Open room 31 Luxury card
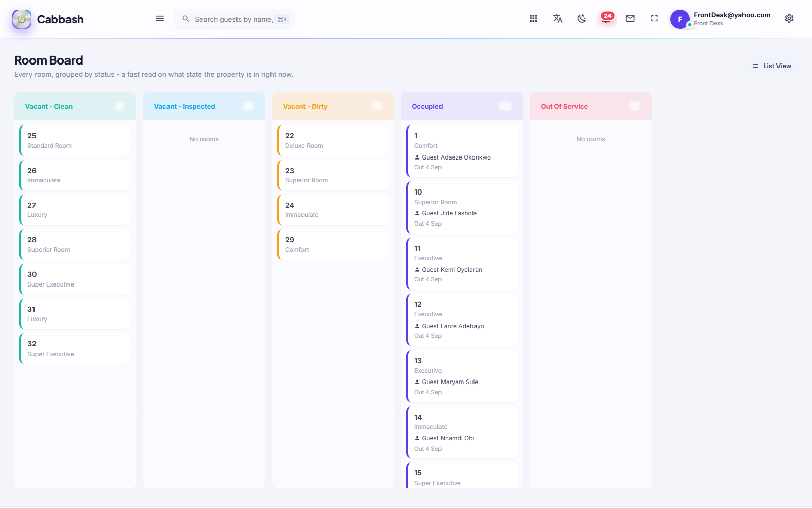812x508 pixels. click(75, 314)
